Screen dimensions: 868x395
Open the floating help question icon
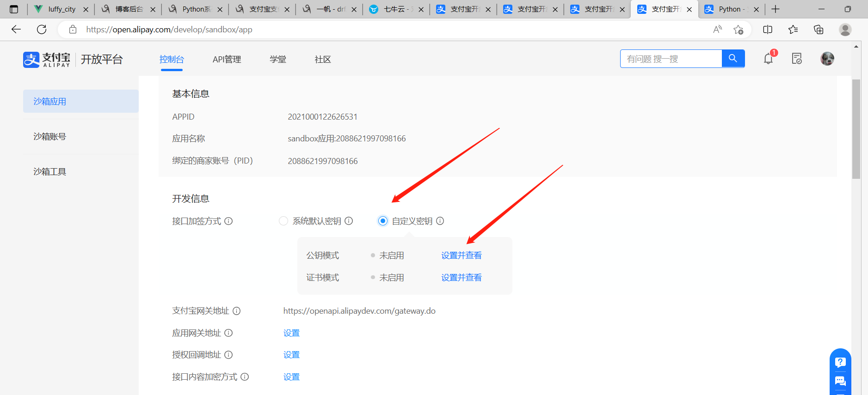pos(840,362)
